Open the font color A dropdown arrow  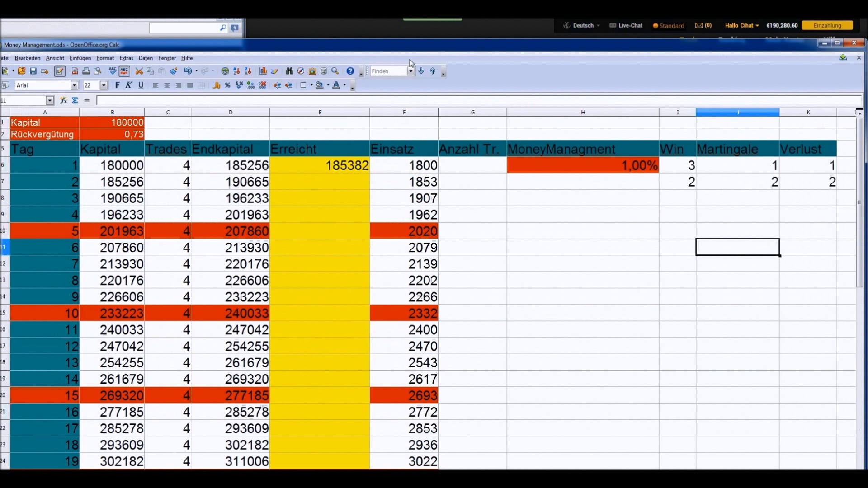[x=344, y=85]
